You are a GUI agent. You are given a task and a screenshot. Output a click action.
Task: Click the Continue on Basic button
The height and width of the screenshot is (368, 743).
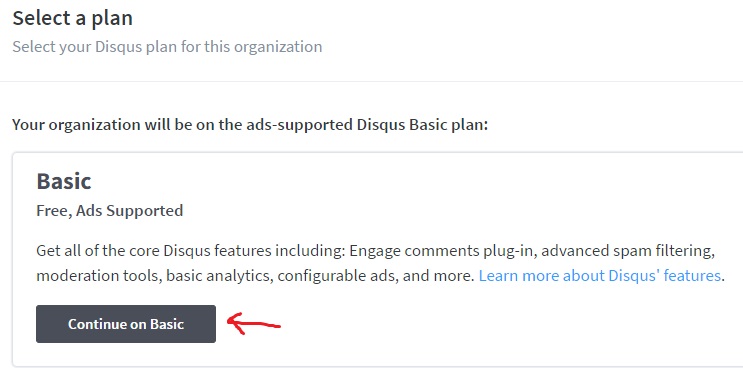coord(126,324)
